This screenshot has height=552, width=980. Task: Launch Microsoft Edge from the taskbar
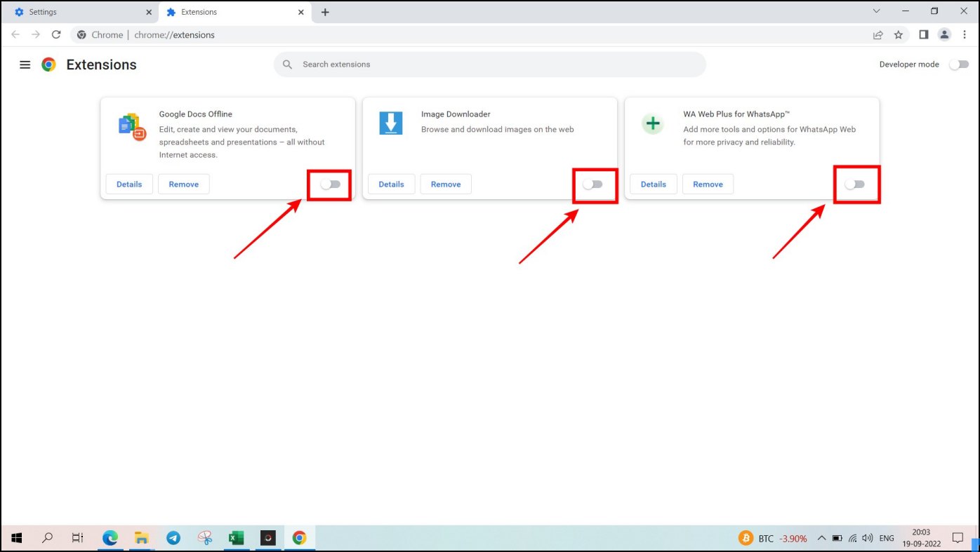tap(110, 538)
